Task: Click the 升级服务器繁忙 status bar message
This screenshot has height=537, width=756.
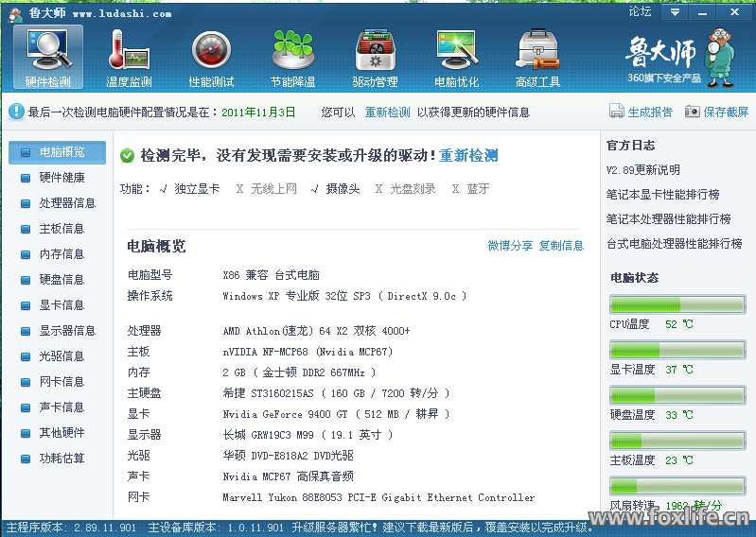Action: 443,528
